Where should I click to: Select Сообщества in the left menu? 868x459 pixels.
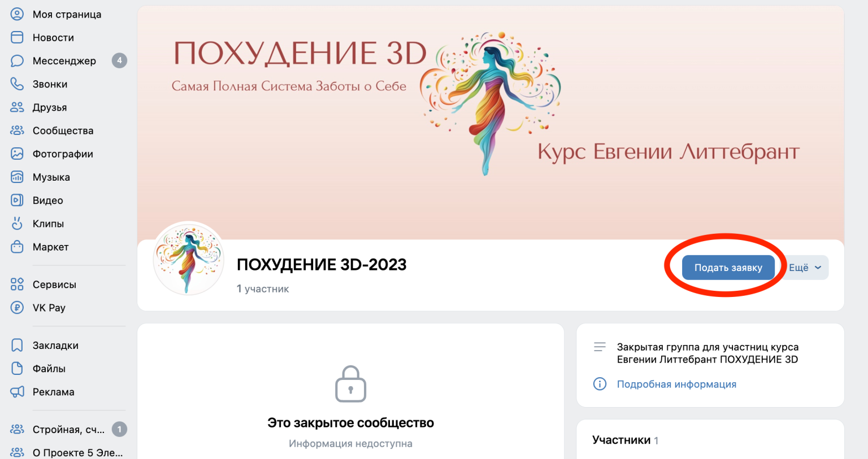click(63, 130)
